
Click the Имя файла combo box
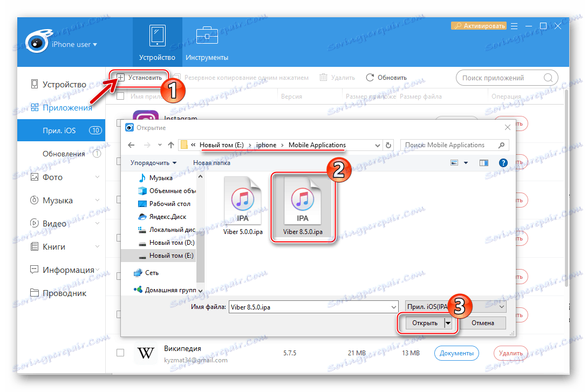coord(313,307)
